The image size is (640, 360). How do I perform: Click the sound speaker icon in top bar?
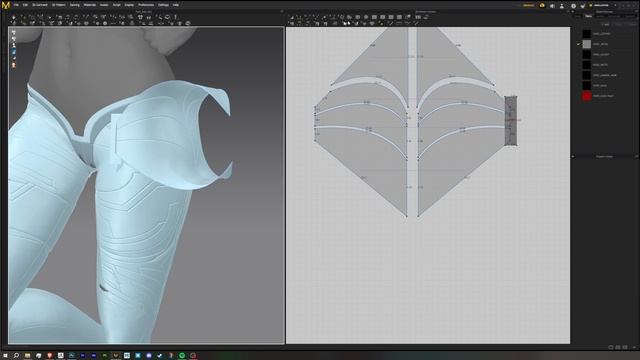coord(552,6)
